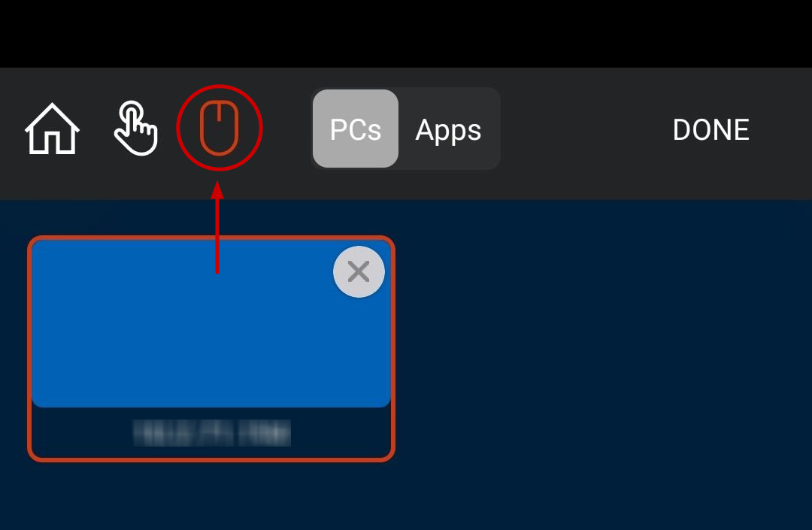
Task: Click the DONE button
Action: click(710, 129)
